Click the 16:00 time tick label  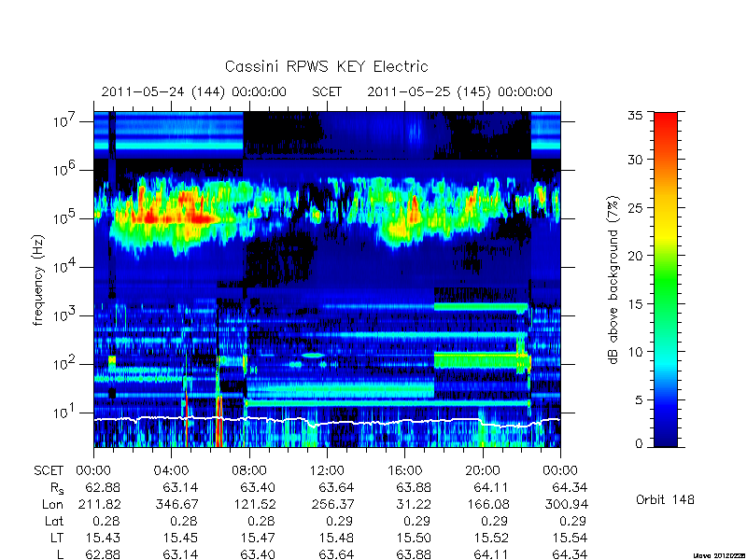[405, 470]
